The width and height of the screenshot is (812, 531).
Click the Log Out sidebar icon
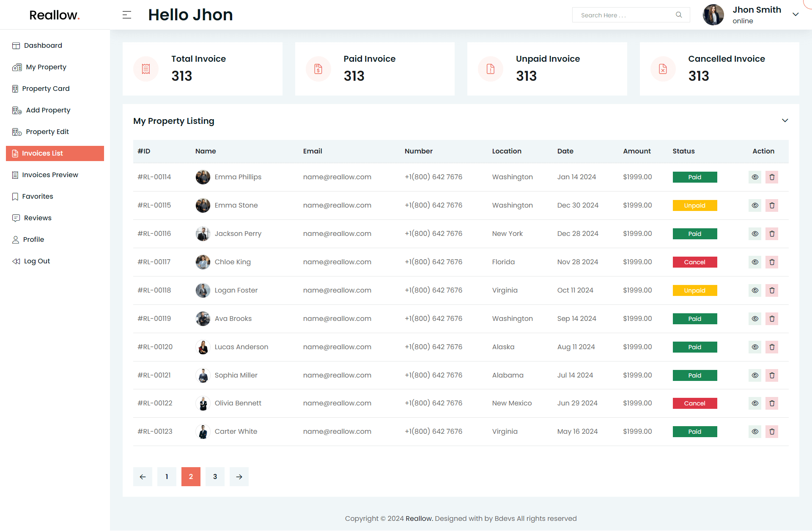tap(16, 261)
